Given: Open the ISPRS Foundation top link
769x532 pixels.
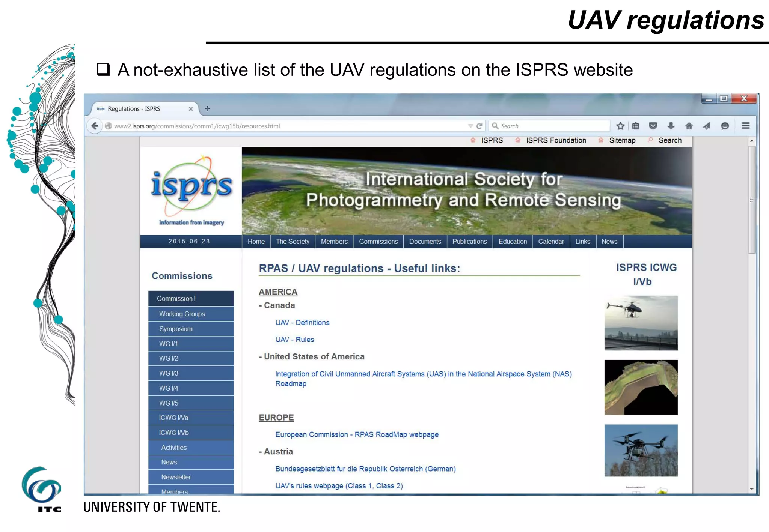Looking at the screenshot, I should coord(556,140).
